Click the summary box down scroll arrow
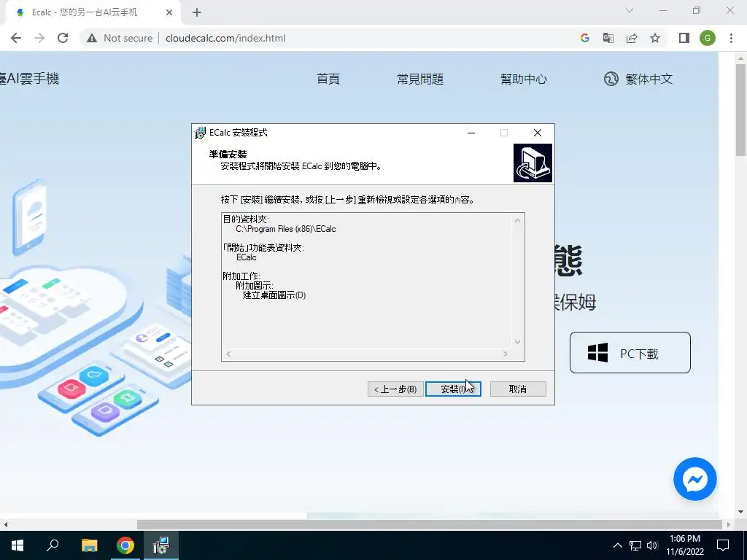The image size is (747, 560). coord(517,341)
